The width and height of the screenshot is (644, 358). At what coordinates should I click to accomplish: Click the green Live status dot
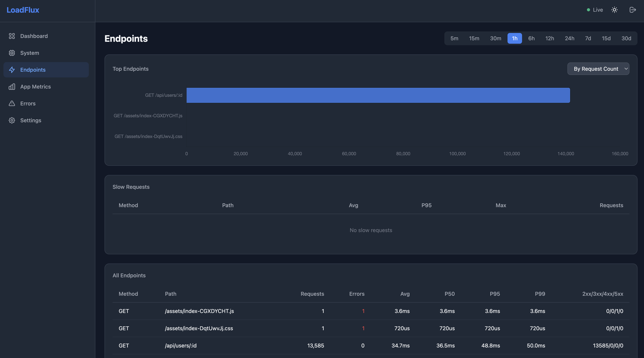588,10
